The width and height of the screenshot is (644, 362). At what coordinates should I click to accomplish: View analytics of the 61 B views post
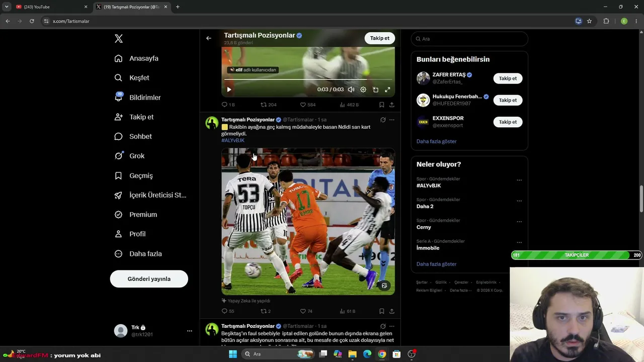click(348, 311)
